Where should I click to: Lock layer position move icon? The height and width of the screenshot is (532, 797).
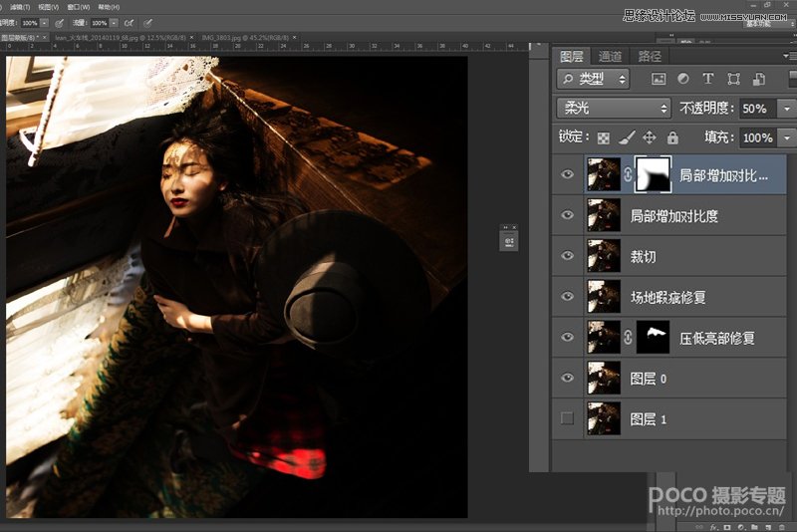tap(650, 137)
